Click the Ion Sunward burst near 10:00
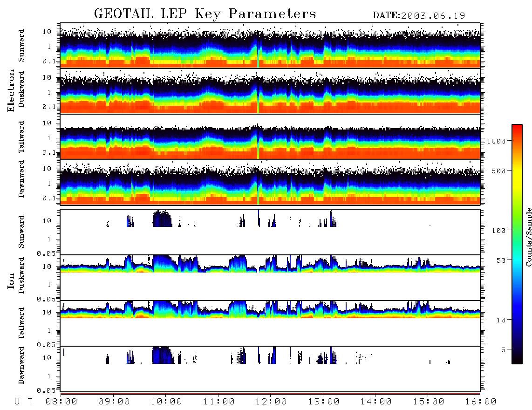 pos(162,219)
